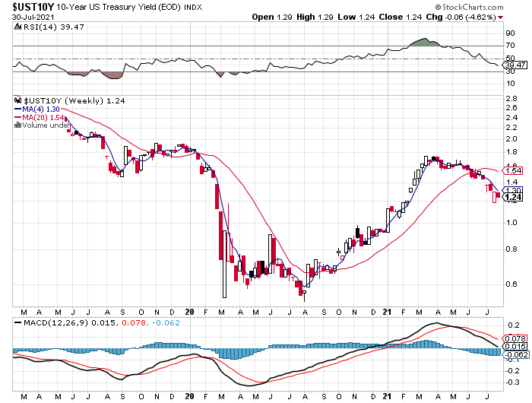Click the 1.54 MA(20) price tag
The height and width of the screenshot is (403, 532).
(x=513, y=171)
